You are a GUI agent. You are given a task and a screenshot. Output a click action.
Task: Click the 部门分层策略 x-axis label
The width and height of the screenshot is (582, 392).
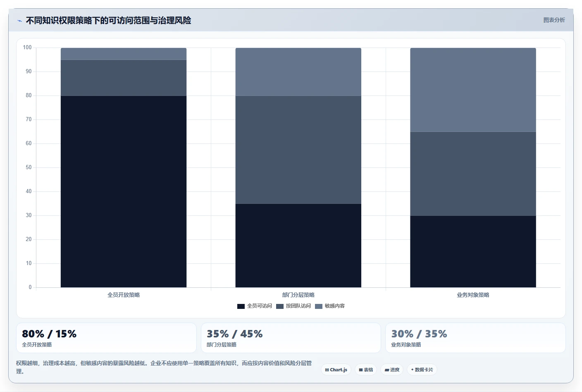298,295
